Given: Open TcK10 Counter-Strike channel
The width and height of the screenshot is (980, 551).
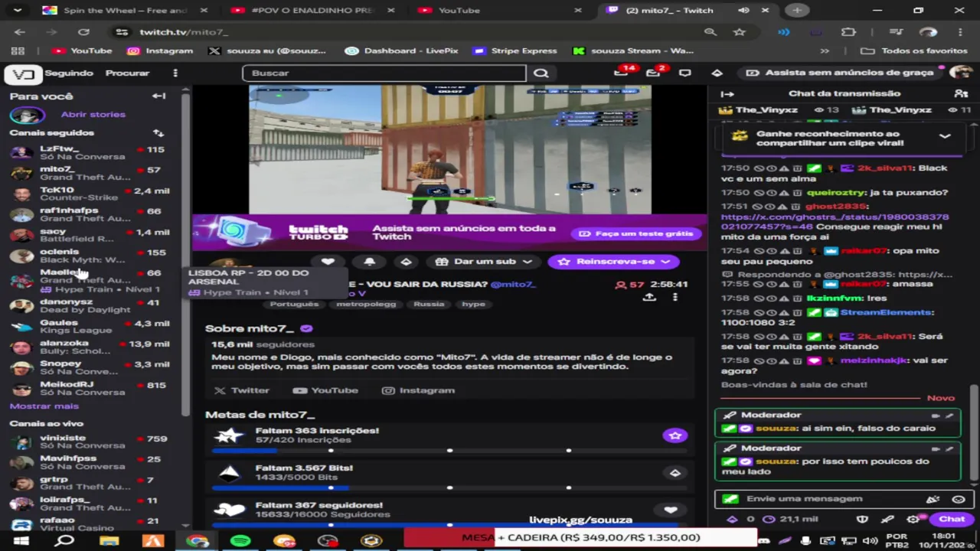Looking at the screenshot, I should coord(89,194).
